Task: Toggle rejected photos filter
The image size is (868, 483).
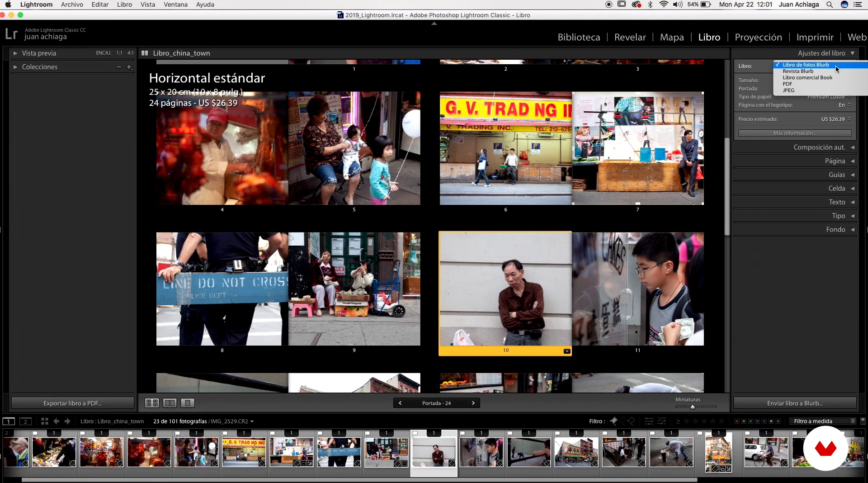Action: [632, 421]
